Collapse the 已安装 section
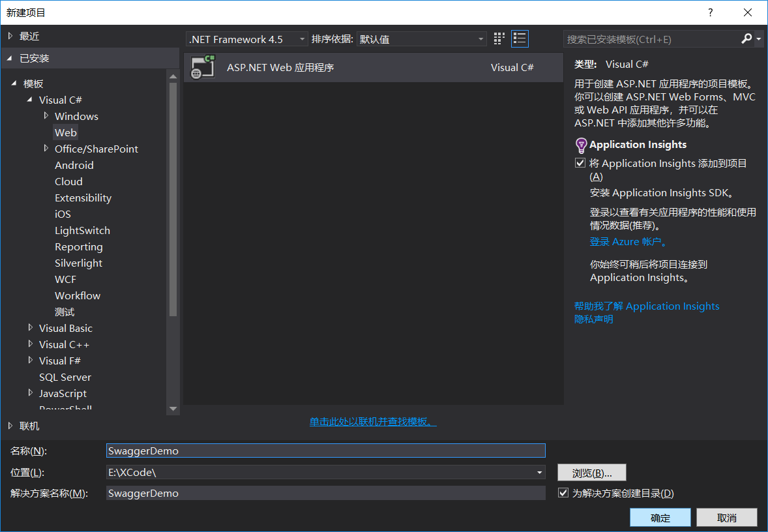The width and height of the screenshot is (768, 532). (x=9, y=58)
